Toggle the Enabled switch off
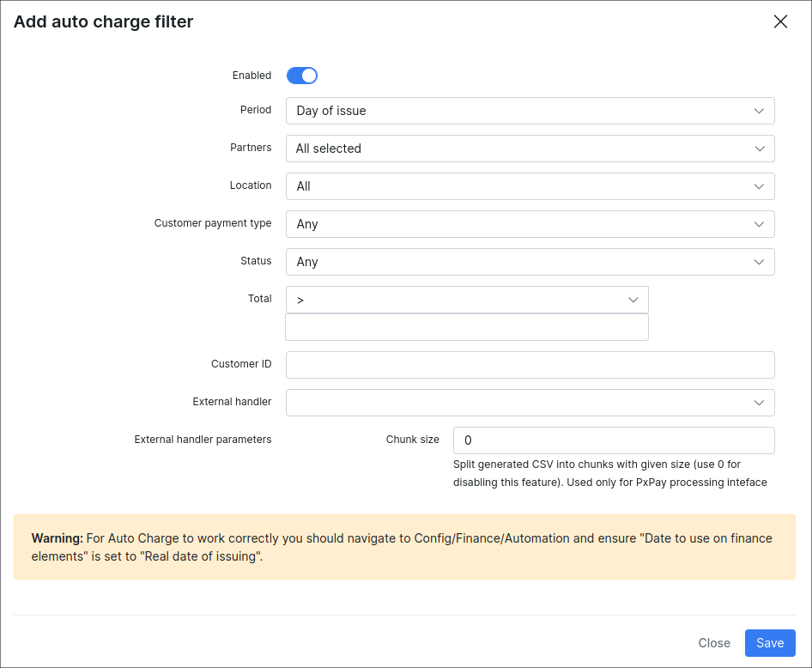The height and width of the screenshot is (668, 812). coord(302,76)
